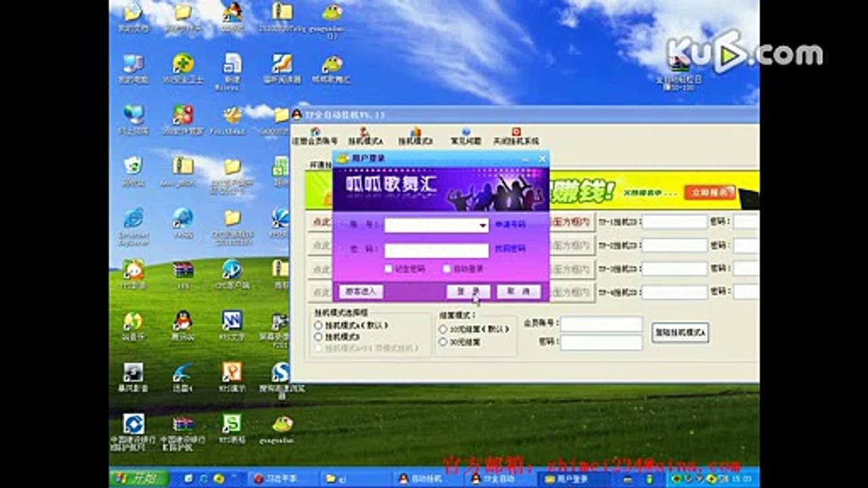
Task: Open WPS表格 desktop shortcut
Action: click(x=232, y=428)
